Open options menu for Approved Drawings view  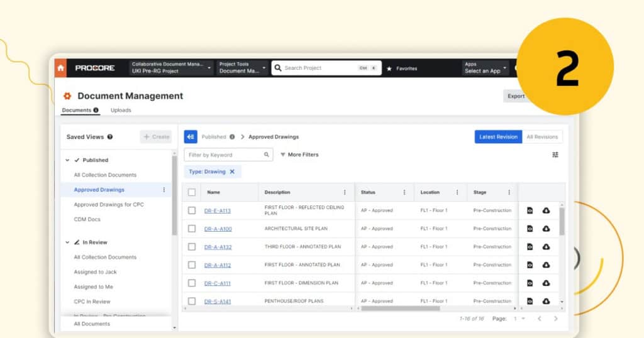(x=164, y=190)
